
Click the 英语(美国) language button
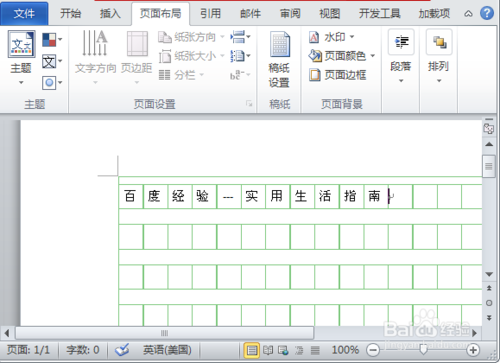[167, 350]
